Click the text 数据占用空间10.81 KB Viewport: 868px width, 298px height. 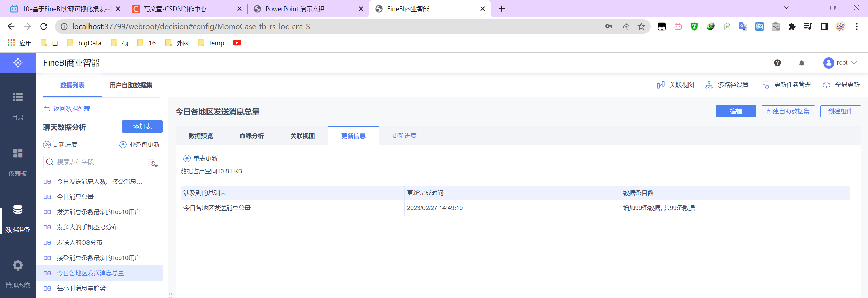[211, 171]
